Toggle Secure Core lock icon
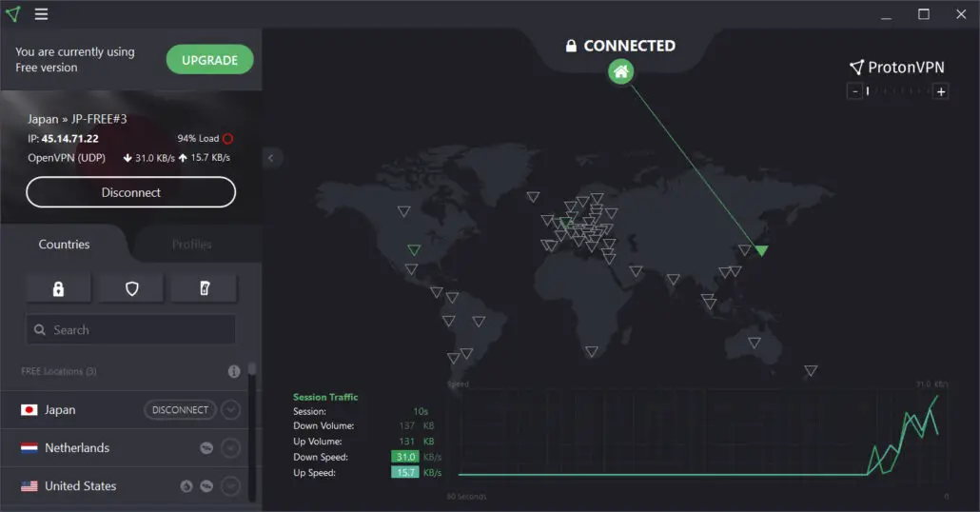Viewport: 980px width, 512px height. [58, 288]
